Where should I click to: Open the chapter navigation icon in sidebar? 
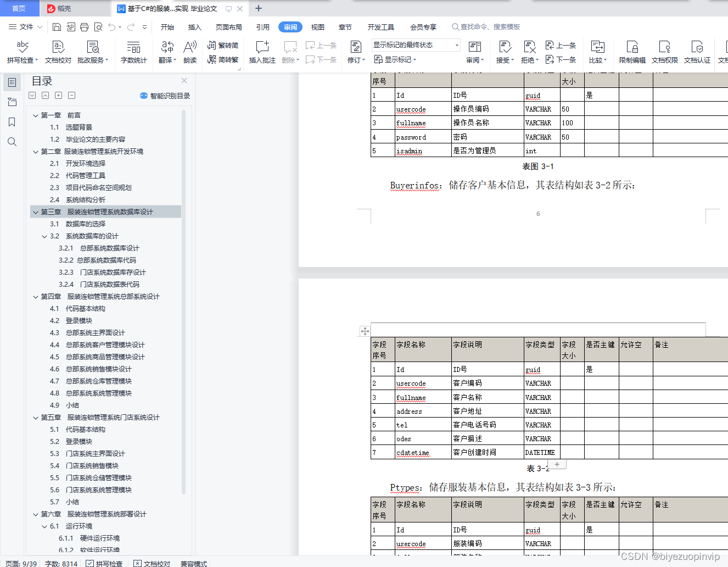click(12, 102)
